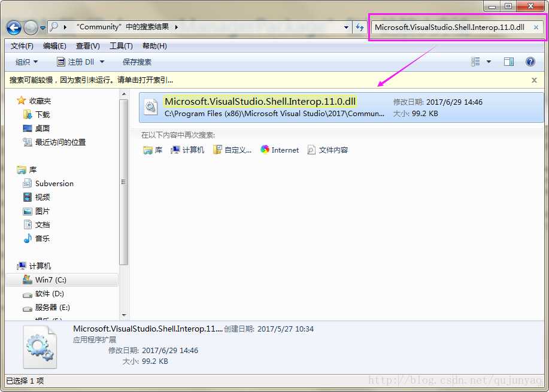The height and width of the screenshot is (392, 549).
Task: Open the recent pages dropdown arrow
Action: (43, 28)
